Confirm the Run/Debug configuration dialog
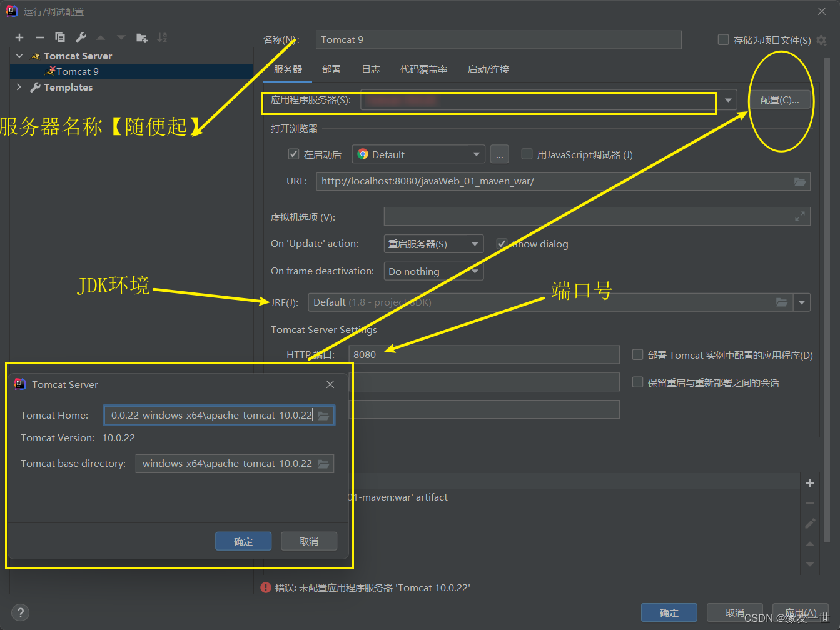 point(669,612)
